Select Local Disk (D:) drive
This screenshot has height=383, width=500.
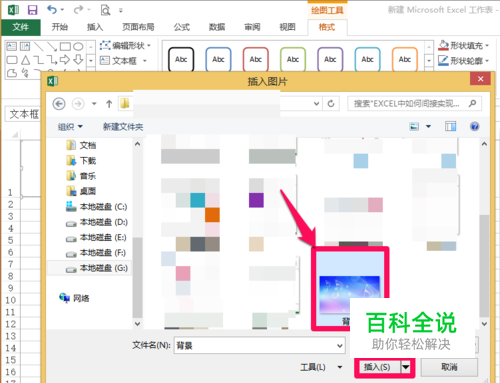coord(96,222)
